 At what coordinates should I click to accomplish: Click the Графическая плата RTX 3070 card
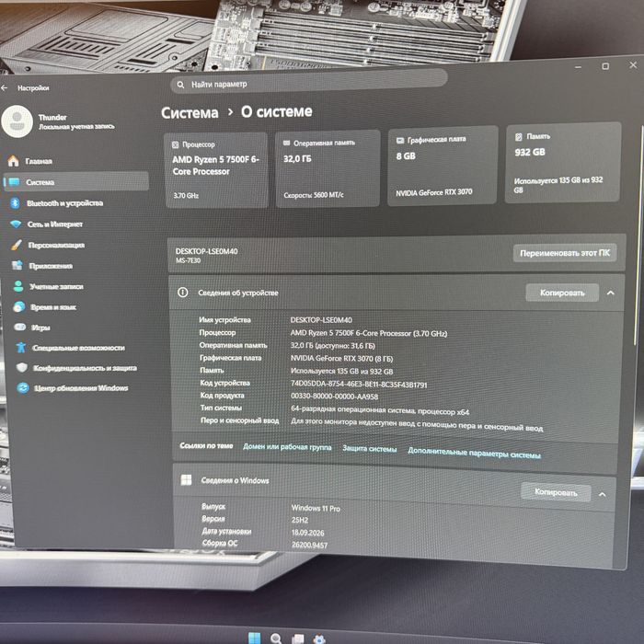[443, 165]
